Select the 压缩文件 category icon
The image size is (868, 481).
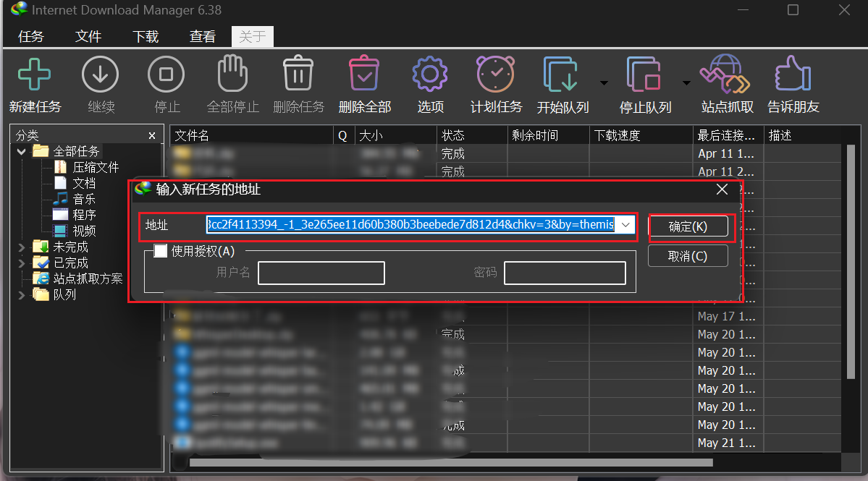coord(60,167)
